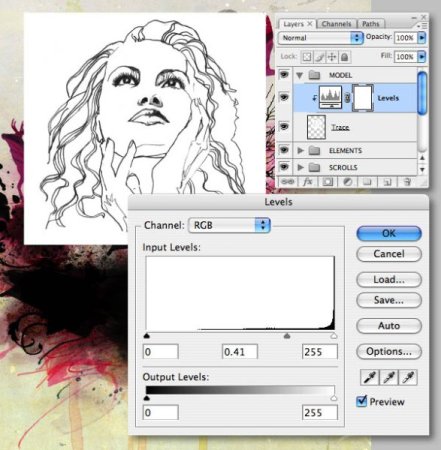The width and height of the screenshot is (441, 450).
Task: Click the lock transparent pixels icon
Action: pos(307,57)
